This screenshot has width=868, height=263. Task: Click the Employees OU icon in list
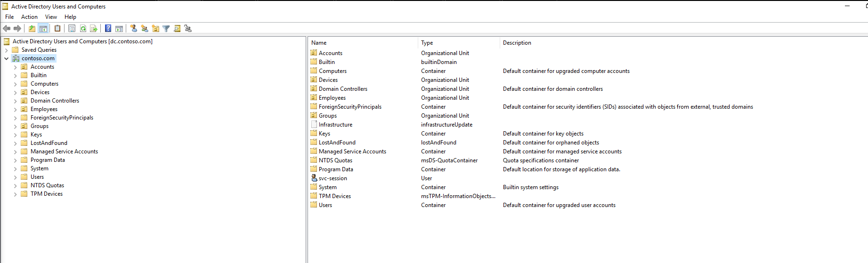pos(314,98)
